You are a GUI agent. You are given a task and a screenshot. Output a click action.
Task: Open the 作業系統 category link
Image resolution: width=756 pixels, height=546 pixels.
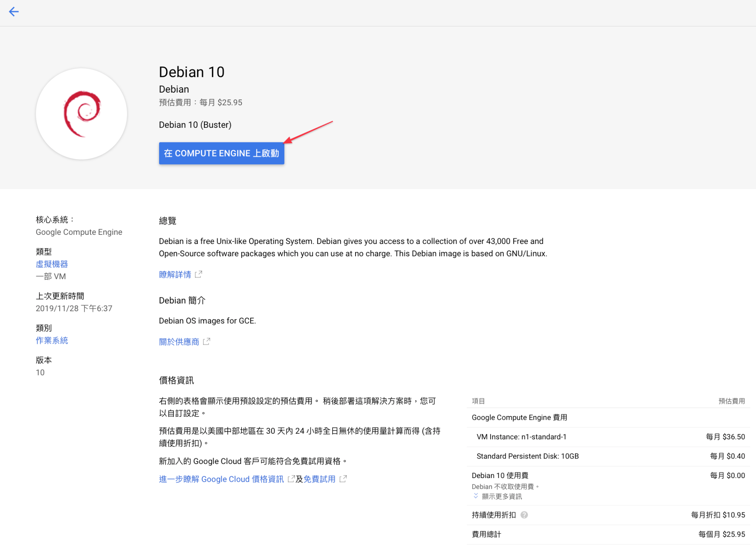[52, 340]
